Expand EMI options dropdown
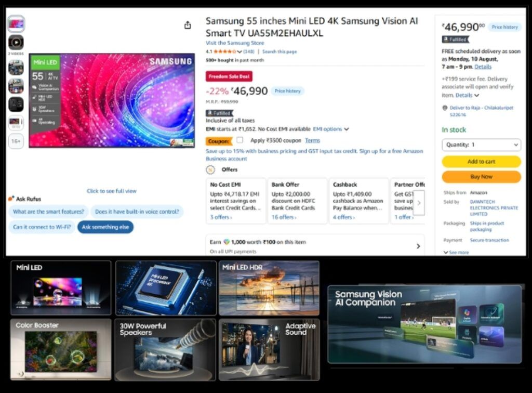This screenshot has width=532, height=393. [331, 129]
